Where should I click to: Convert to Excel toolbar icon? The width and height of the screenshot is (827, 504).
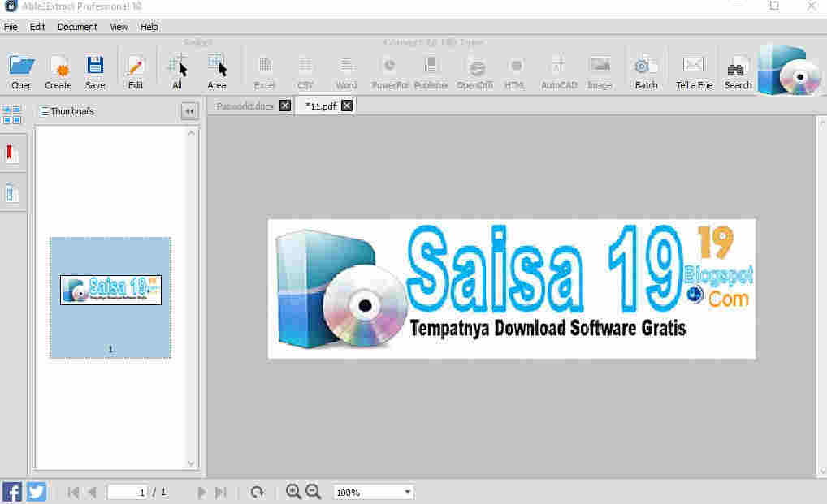click(265, 65)
